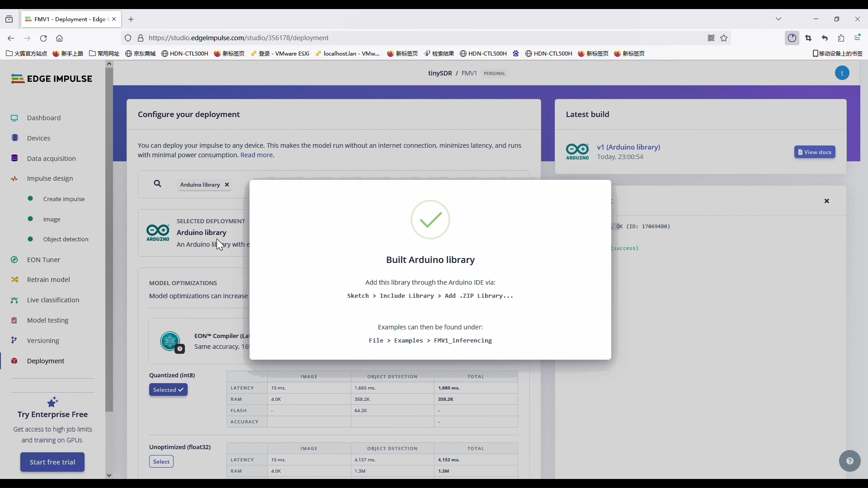Click sidebar scrollbar down arrow
The height and width of the screenshot is (488, 868).
(x=109, y=475)
